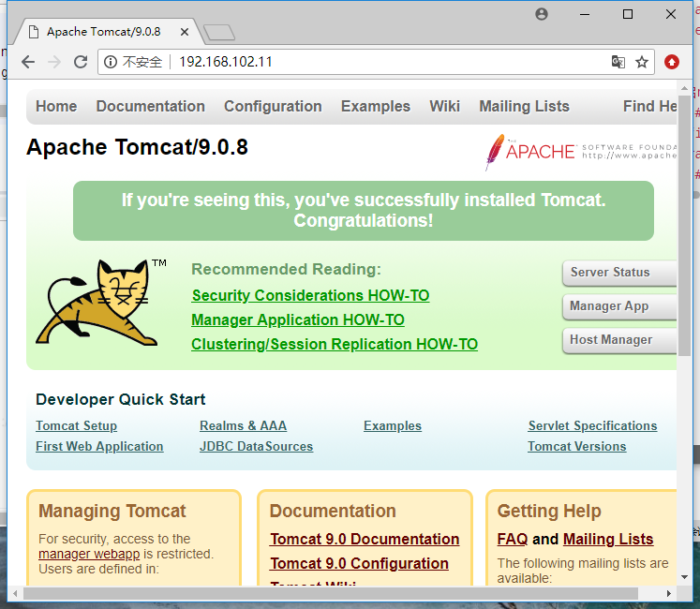Open the Mailing Lists nav item
Screen dimensions: 700x609
pos(524,106)
